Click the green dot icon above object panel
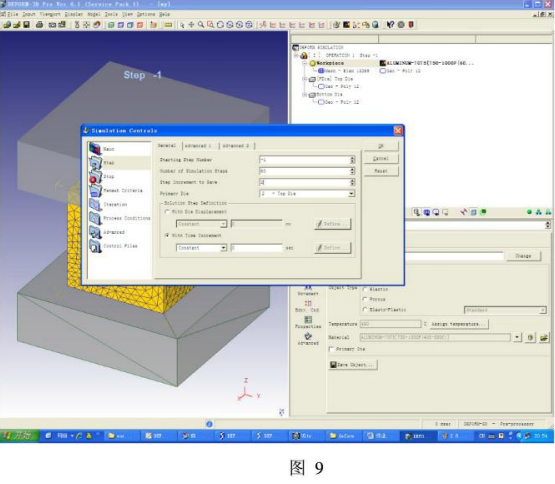 pos(529,212)
